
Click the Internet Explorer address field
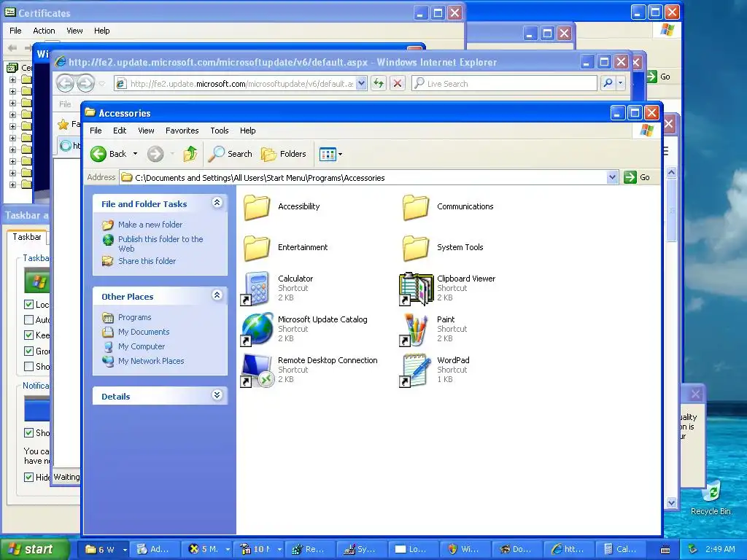tap(235, 83)
